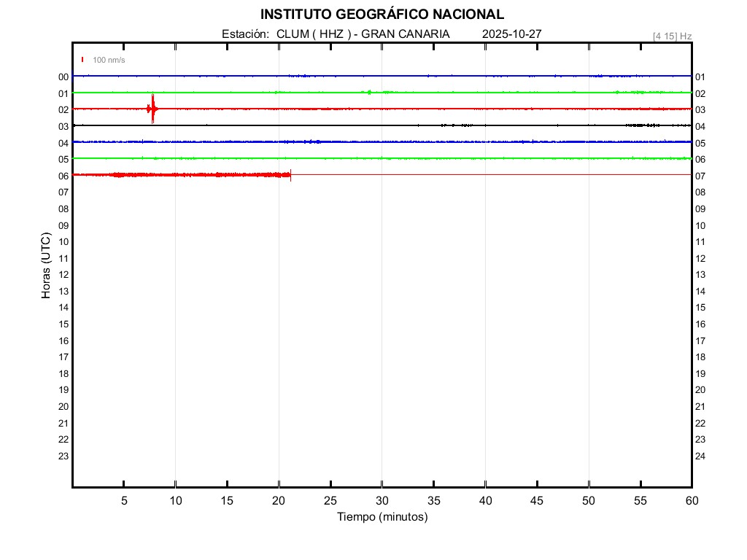
Task: Click the red 100 nm/s scale bar
Action: [82, 60]
